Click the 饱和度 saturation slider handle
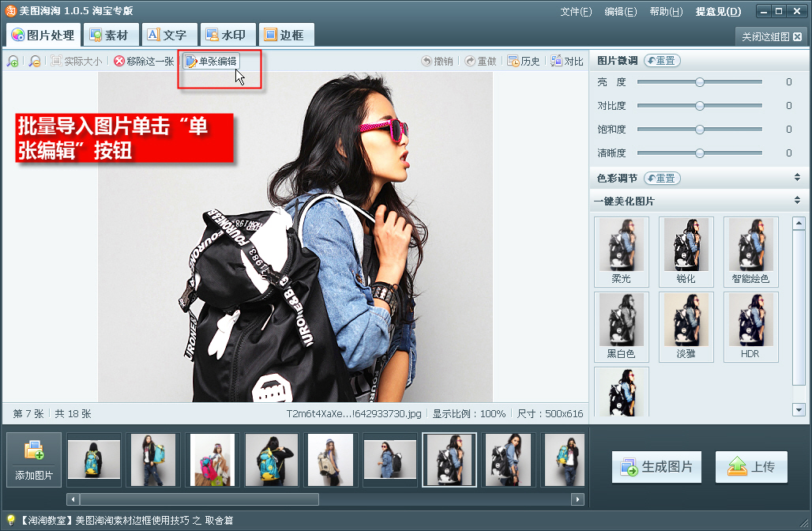 (700, 130)
